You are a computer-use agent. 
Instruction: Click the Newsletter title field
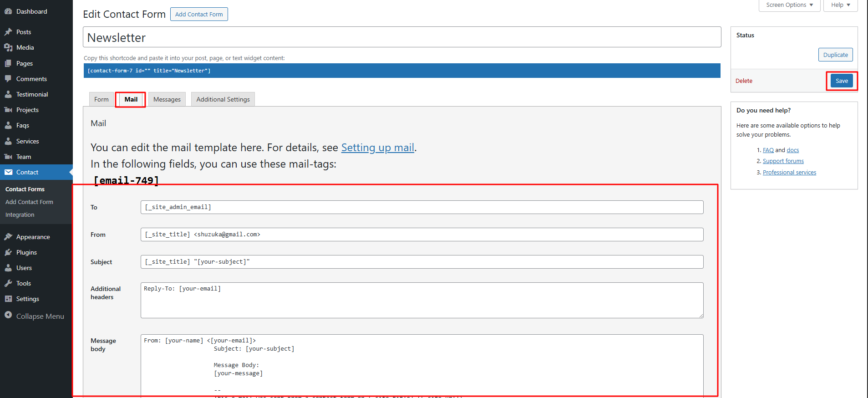pos(402,37)
